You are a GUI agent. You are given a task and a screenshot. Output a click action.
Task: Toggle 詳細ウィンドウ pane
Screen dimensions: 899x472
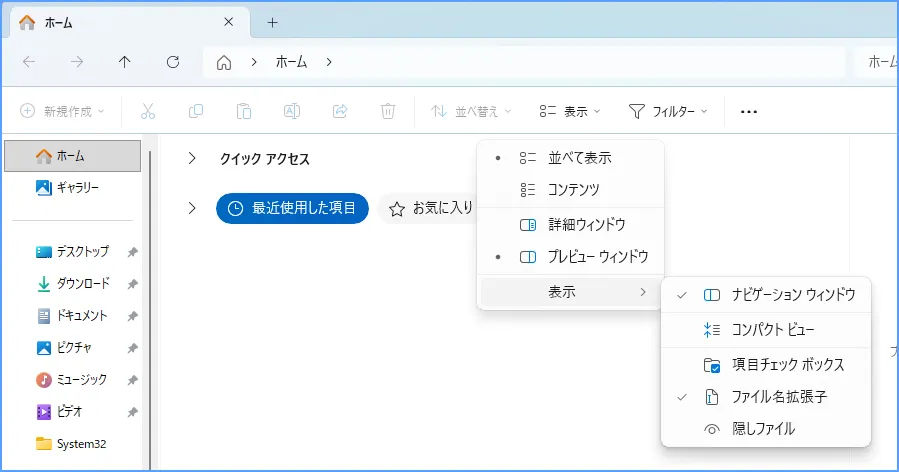click(x=570, y=224)
